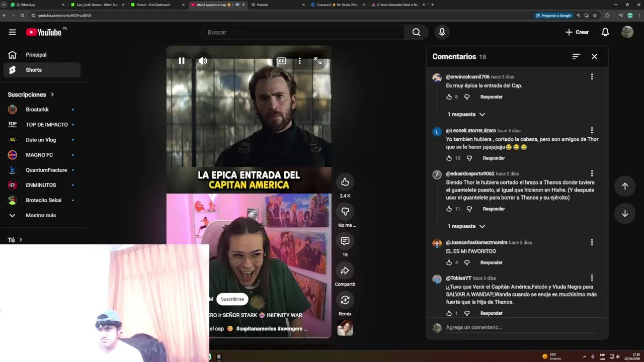
Task: Go to the next Short arrow
Action: click(625, 214)
